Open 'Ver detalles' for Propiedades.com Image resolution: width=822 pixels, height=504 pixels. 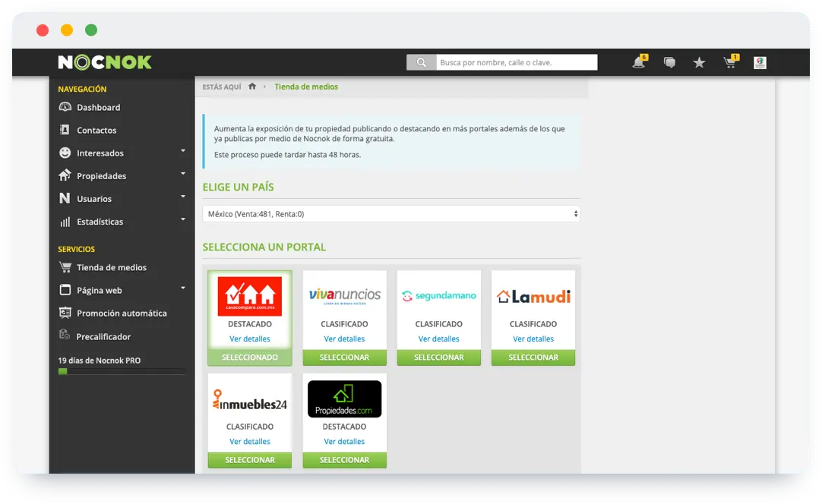(x=344, y=442)
